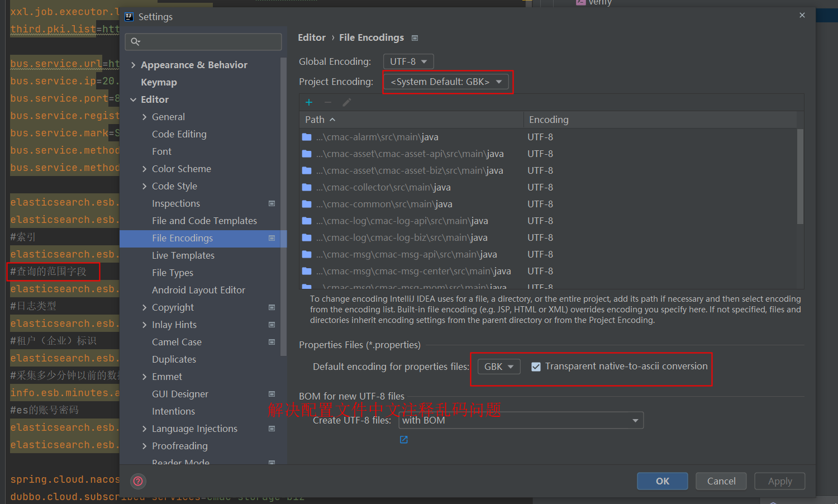Screen dimensions: 838x504
Task: Close the Settings dialog
Action: click(x=802, y=15)
